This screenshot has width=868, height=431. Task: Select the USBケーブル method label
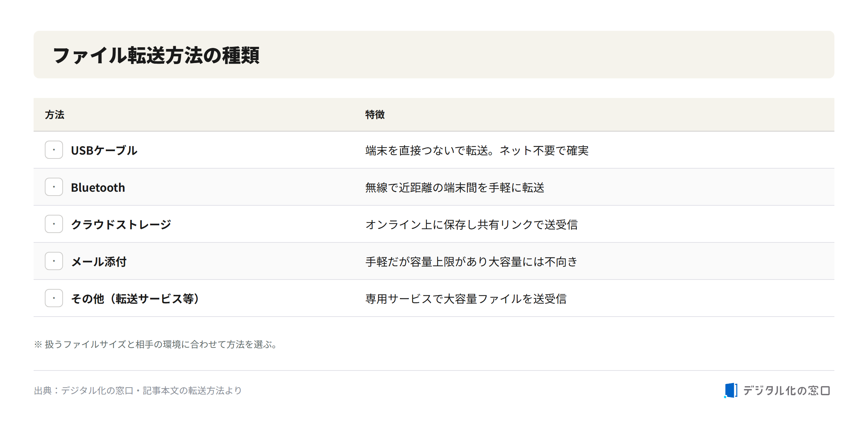click(x=104, y=150)
